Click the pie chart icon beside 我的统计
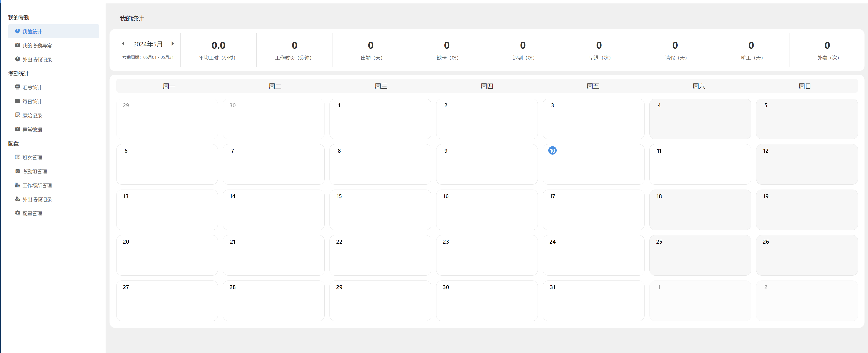 pos(17,31)
